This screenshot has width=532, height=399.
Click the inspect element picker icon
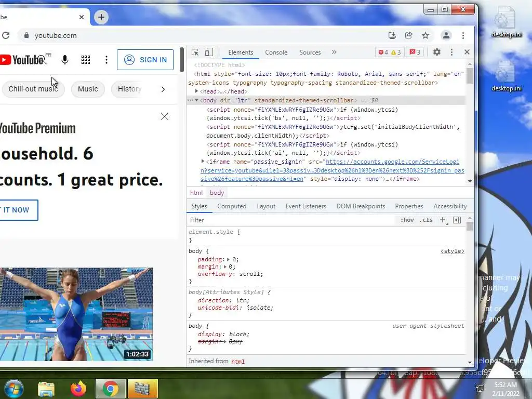point(195,52)
